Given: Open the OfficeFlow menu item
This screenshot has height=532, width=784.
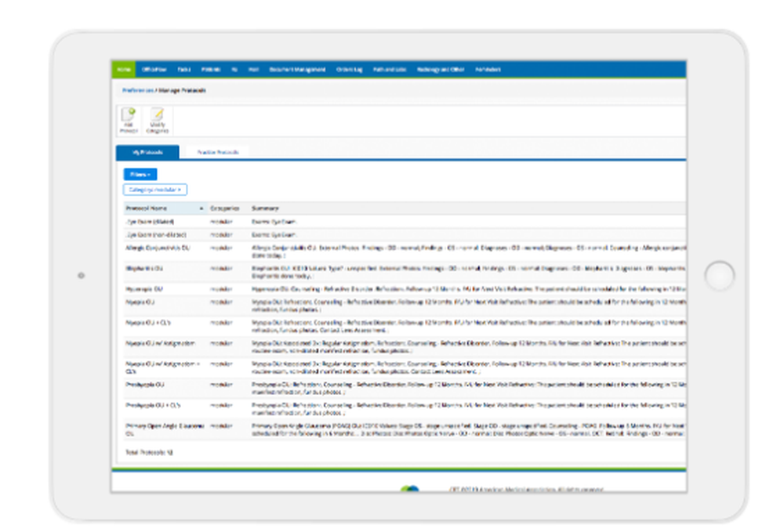Looking at the screenshot, I should (x=154, y=70).
